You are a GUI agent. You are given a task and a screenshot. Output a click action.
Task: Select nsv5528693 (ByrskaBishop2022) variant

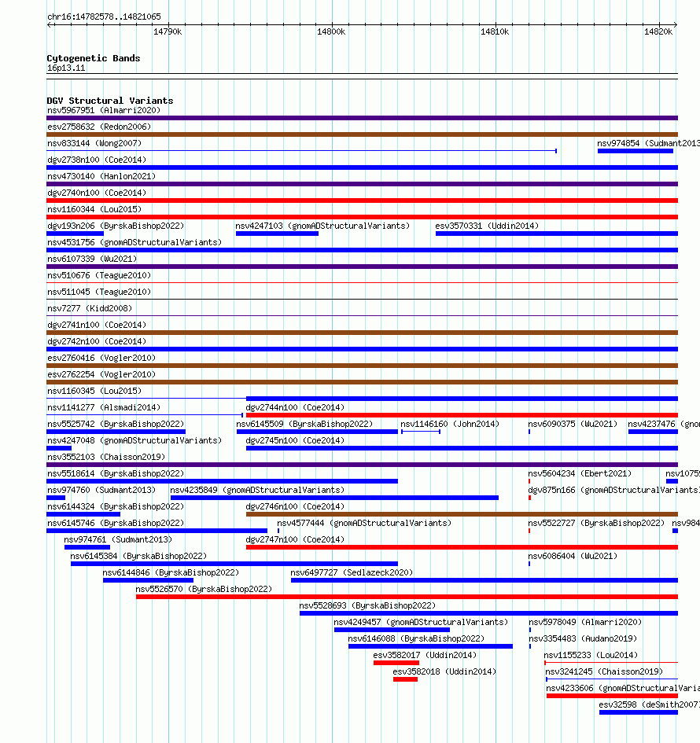coord(368,605)
